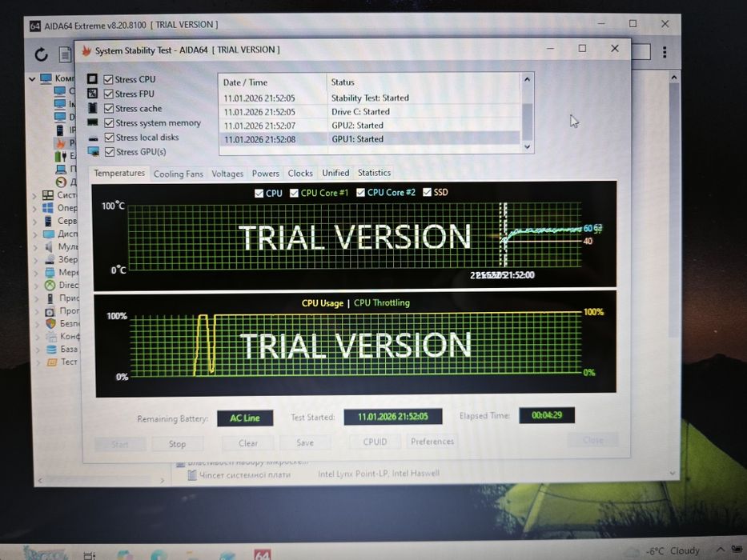Toggle the CPU Core #1 graph checkbox

[294, 193]
